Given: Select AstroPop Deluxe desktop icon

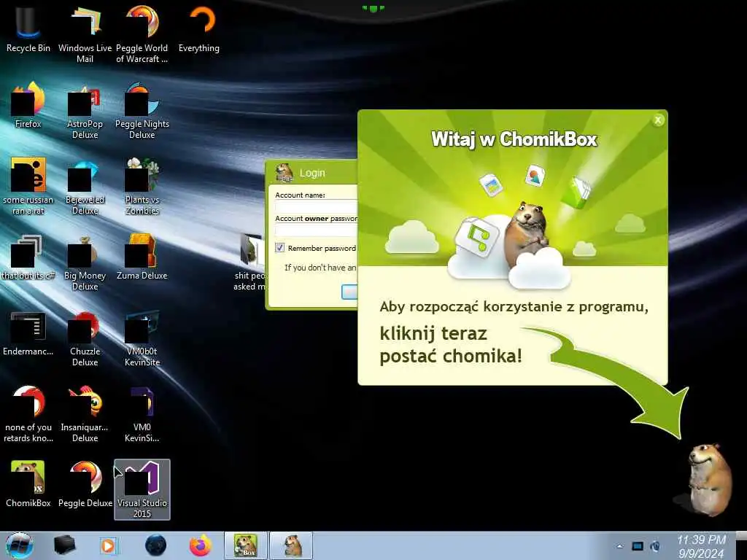Looking at the screenshot, I should [x=85, y=111].
